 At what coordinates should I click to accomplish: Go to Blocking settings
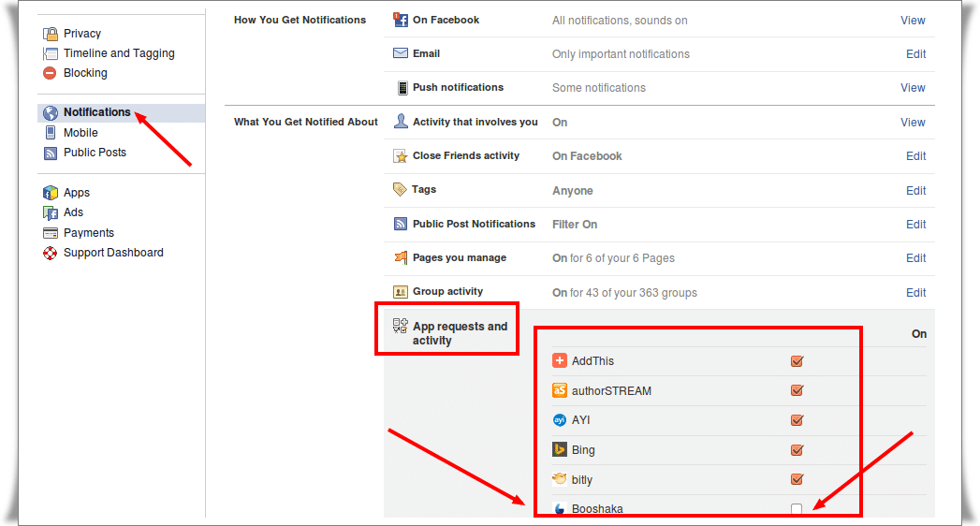click(85, 73)
